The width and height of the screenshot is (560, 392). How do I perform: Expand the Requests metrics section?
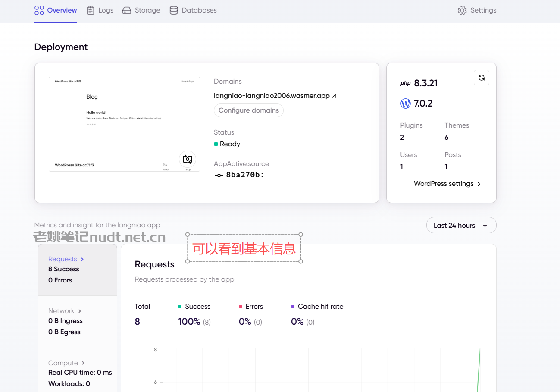[x=78, y=270]
